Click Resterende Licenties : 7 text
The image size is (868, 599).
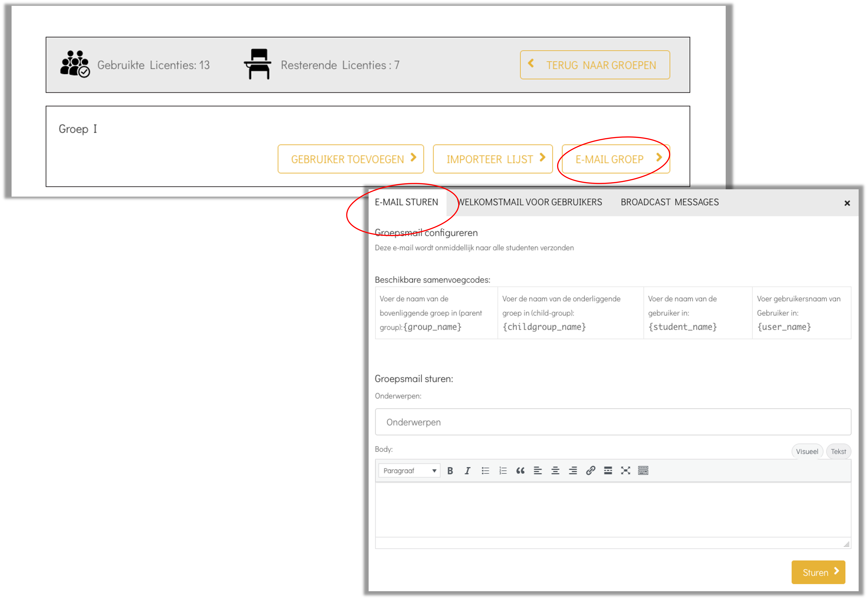pyautogui.click(x=340, y=65)
